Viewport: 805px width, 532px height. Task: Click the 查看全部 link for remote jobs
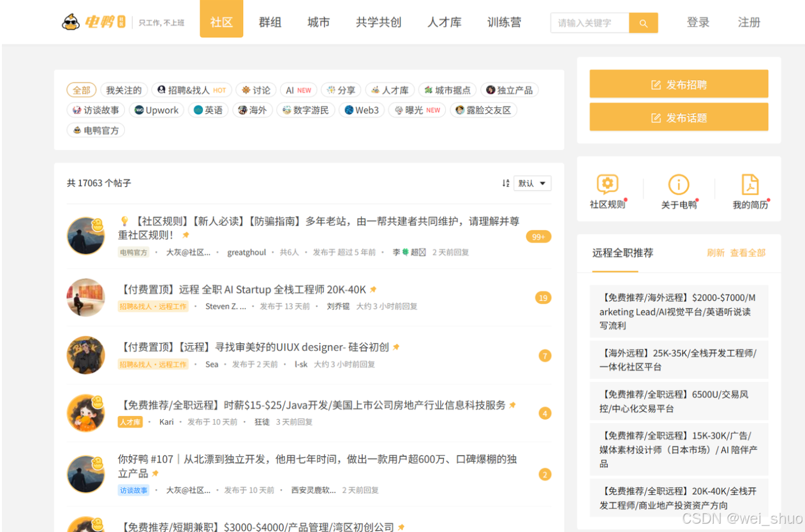(747, 253)
